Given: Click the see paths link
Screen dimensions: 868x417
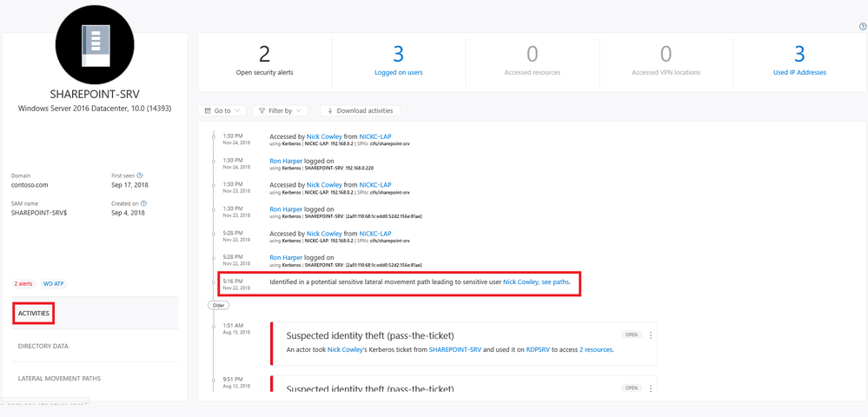Looking at the screenshot, I should 554,281.
